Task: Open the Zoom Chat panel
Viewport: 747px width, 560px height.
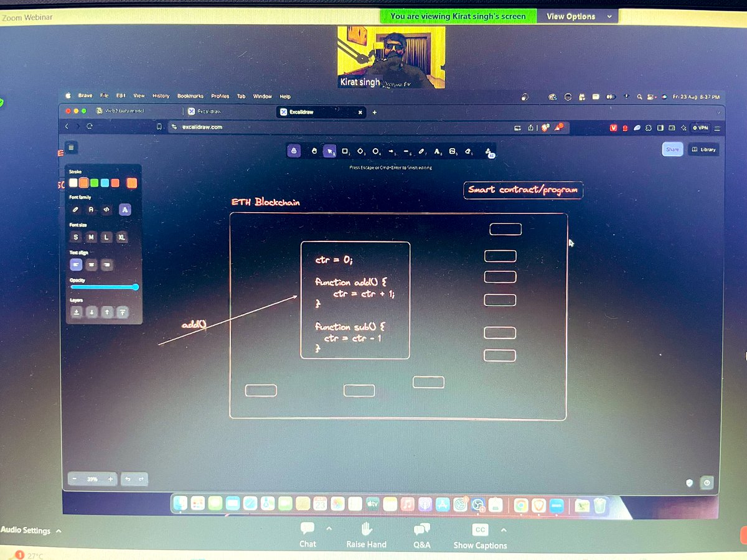Action: (308, 534)
